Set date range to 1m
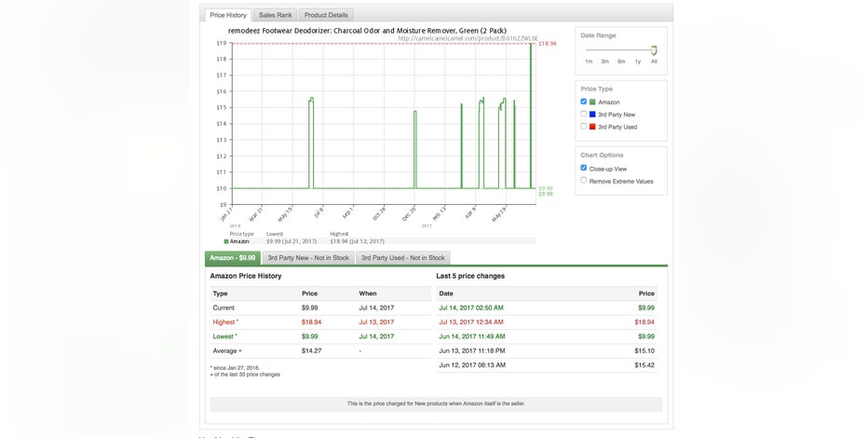Screen dimensions: 868x438 point(589,62)
